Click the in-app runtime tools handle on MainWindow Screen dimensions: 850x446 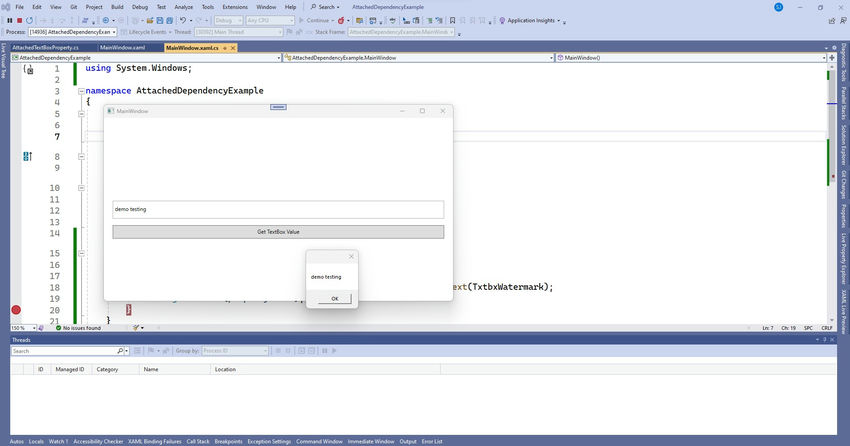pos(278,107)
